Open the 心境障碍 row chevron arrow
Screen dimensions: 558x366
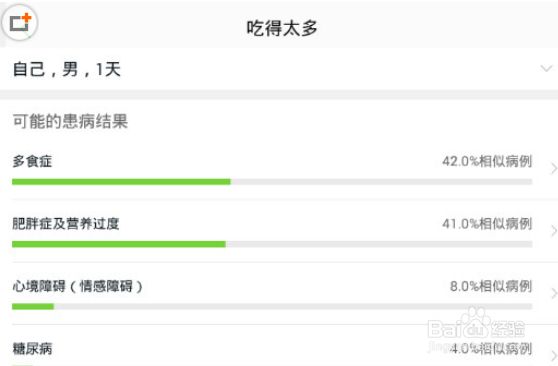pyautogui.click(x=553, y=293)
